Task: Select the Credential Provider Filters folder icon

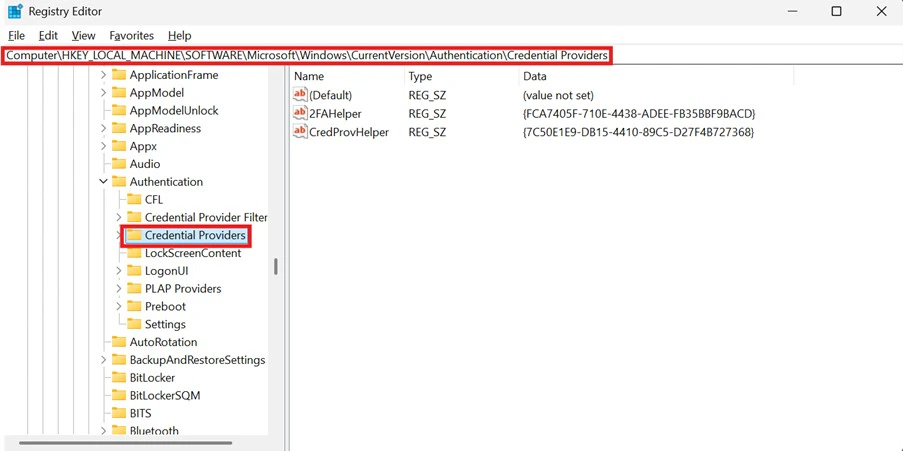Action: (134, 218)
